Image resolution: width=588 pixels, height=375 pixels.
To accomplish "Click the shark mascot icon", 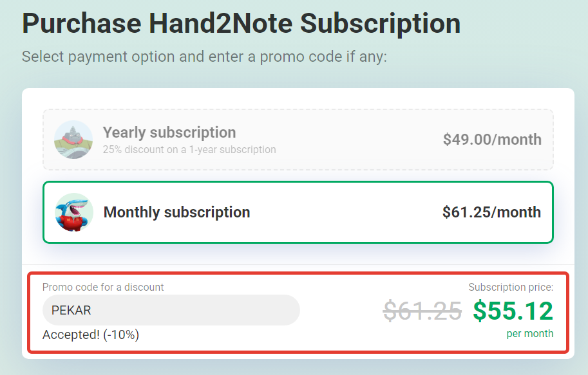I will [74, 212].
